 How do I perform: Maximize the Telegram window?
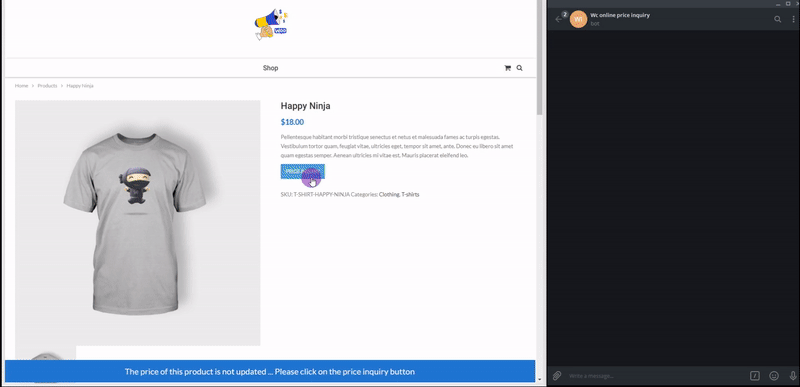point(789,4)
